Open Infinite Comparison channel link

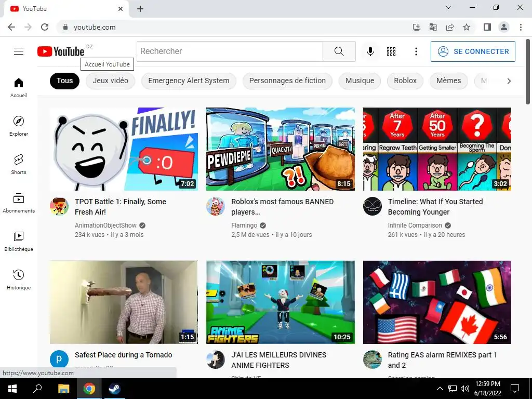[x=415, y=225]
